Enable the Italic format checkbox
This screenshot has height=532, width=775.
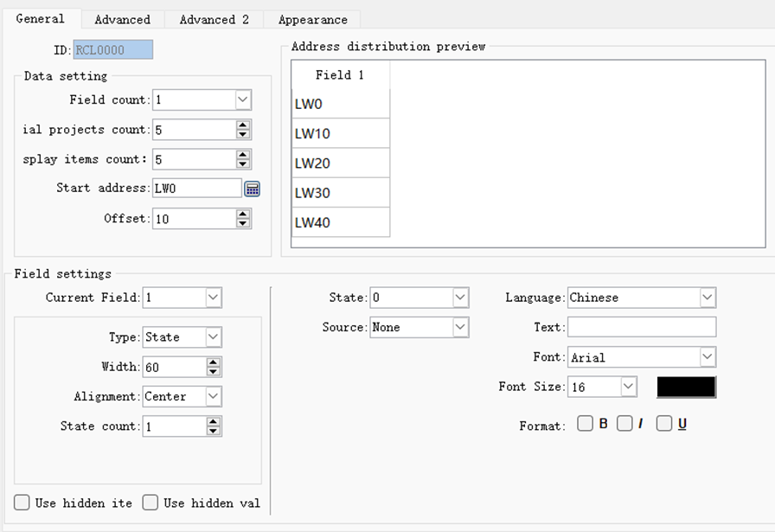pos(624,424)
